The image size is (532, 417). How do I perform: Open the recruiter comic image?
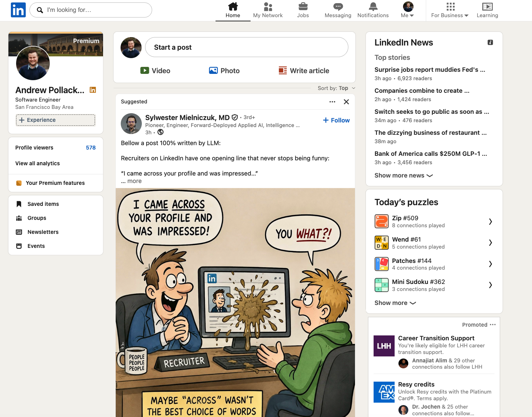point(235,303)
